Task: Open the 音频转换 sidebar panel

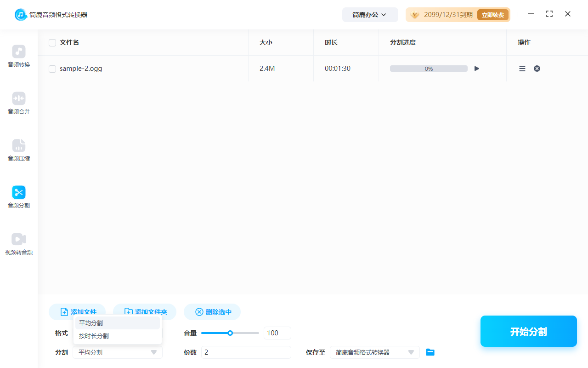Action: pyautogui.click(x=18, y=56)
